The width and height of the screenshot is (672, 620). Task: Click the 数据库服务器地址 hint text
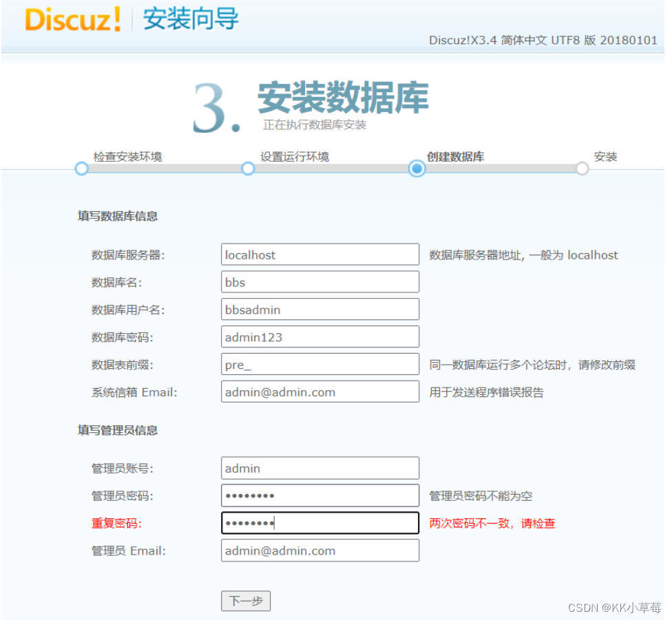click(524, 255)
